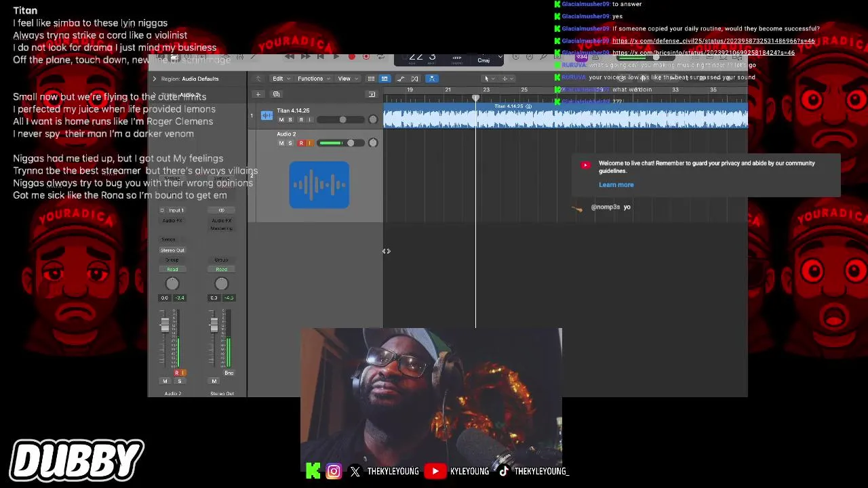Open Audio FX slot on Stereo Out strip
Viewport: 868px width, 488px height.
click(x=222, y=220)
